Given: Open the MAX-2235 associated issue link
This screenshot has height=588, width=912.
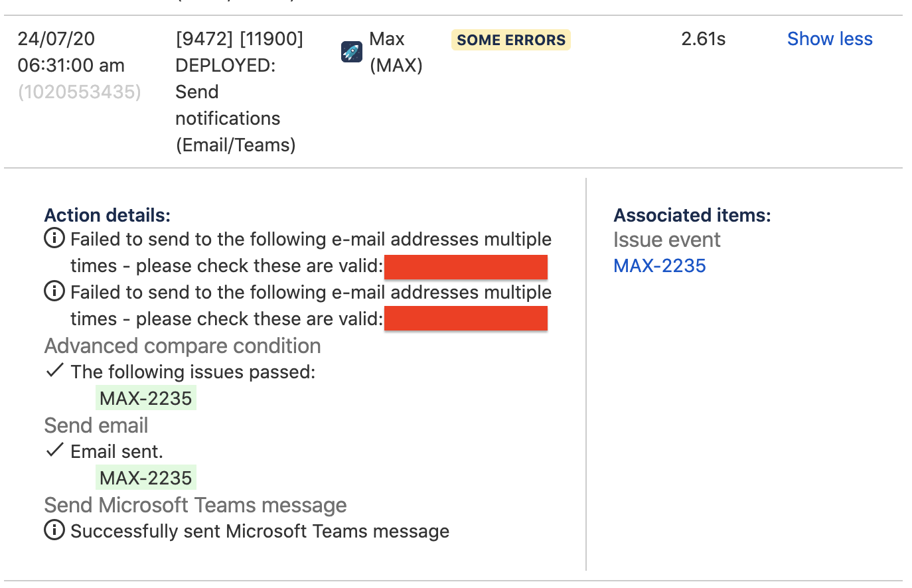Looking at the screenshot, I should pos(660,265).
